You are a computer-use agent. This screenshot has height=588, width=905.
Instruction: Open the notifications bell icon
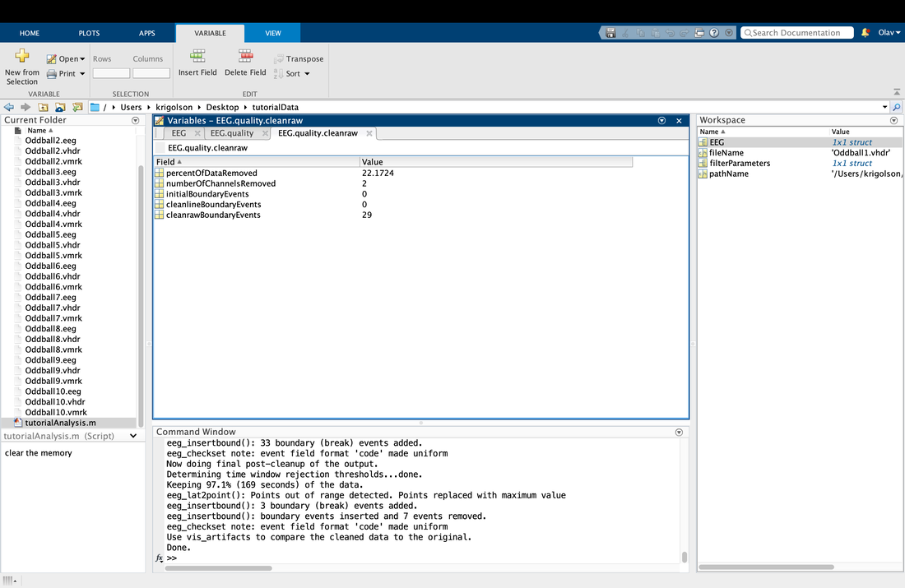click(866, 33)
